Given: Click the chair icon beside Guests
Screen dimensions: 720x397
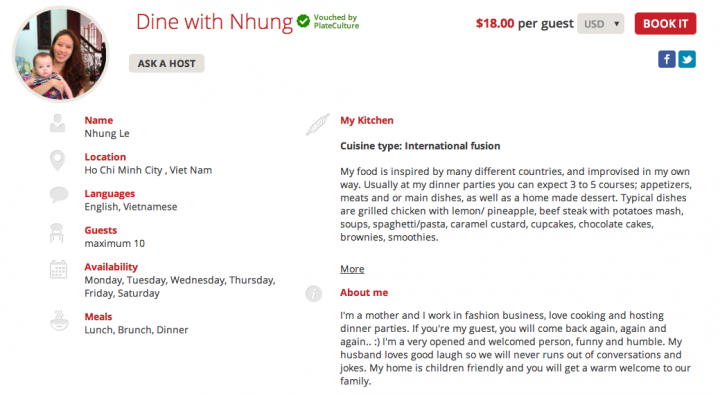Looking at the screenshot, I should point(56,233).
